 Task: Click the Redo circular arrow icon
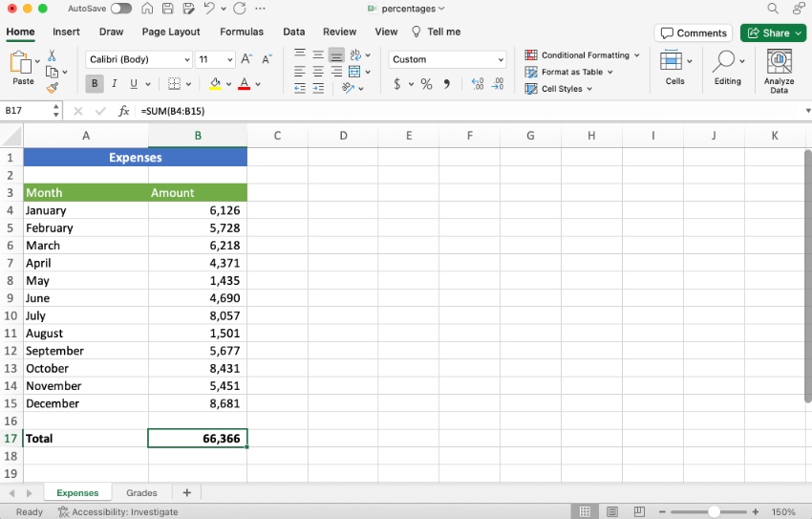239,9
